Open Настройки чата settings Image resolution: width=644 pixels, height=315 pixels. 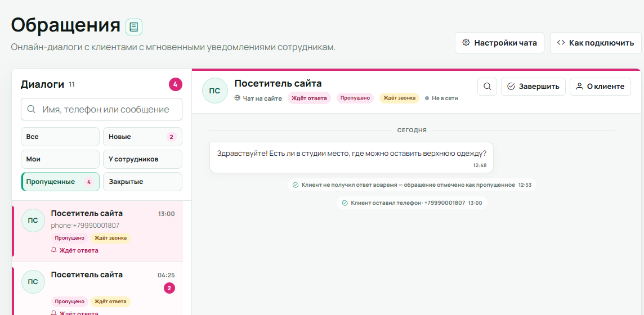click(x=499, y=43)
